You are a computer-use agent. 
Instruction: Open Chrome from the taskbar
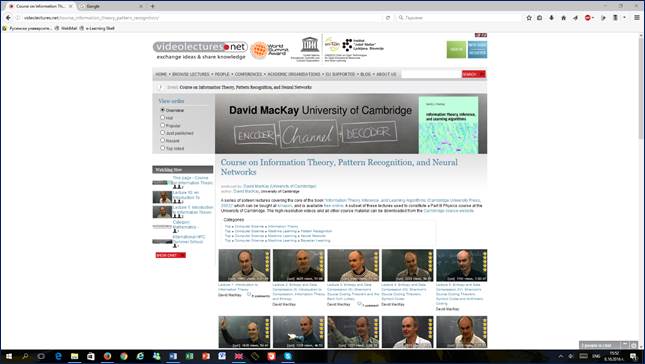click(x=124, y=356)
